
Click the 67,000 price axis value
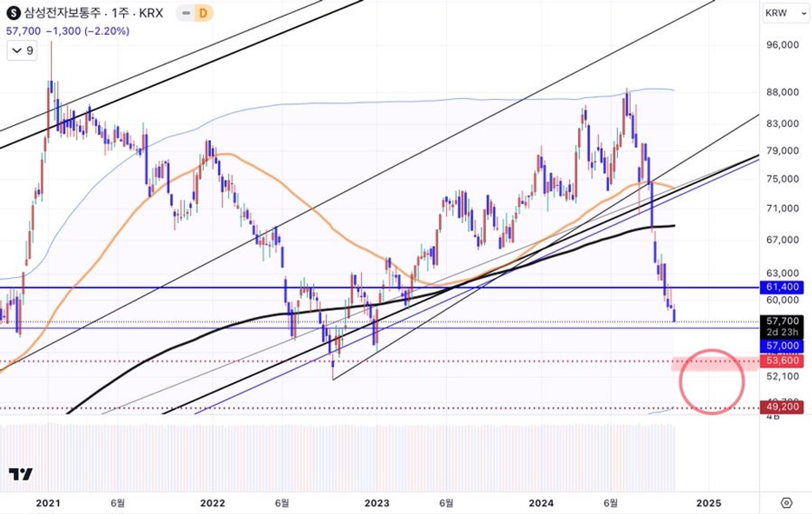tap(781, 239)
